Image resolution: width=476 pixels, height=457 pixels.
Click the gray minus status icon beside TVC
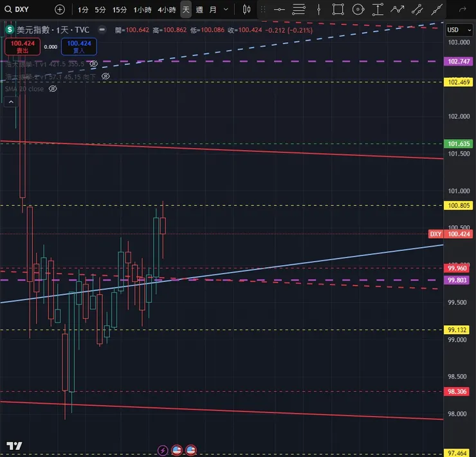(102, 30)
